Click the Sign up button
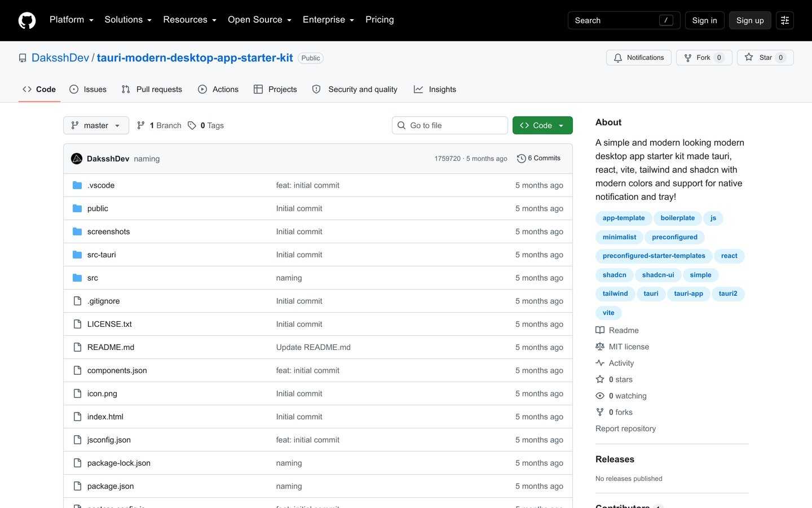The width and height of the screenshot is (812, 508). click(x=750, y=20)
